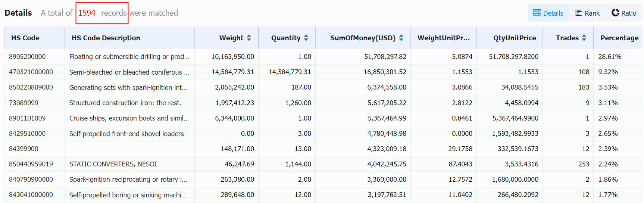This screenshot has width=644, height=203.
Task: Click trades value 253
Action: (584, 164)
